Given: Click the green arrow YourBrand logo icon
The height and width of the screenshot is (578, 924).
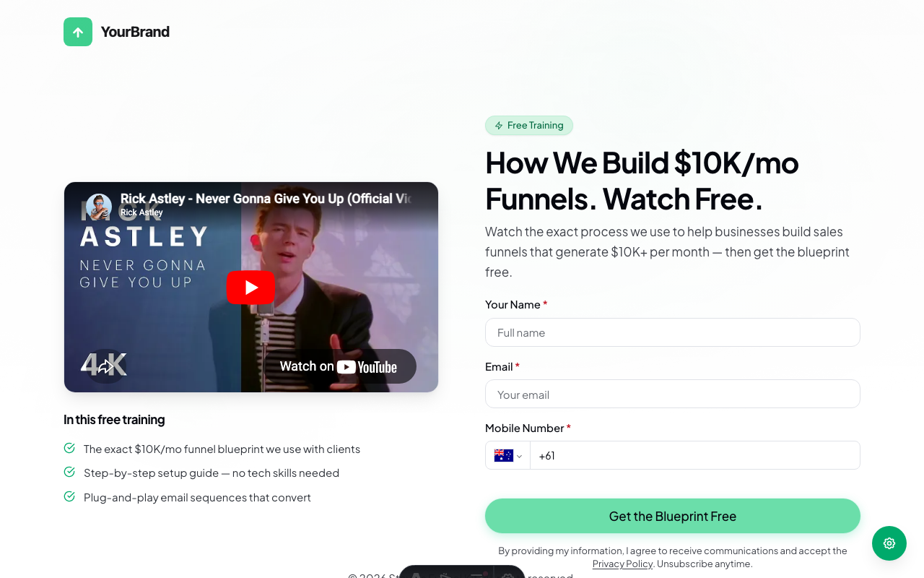Looking at the screenshot, I should (78, 32).
